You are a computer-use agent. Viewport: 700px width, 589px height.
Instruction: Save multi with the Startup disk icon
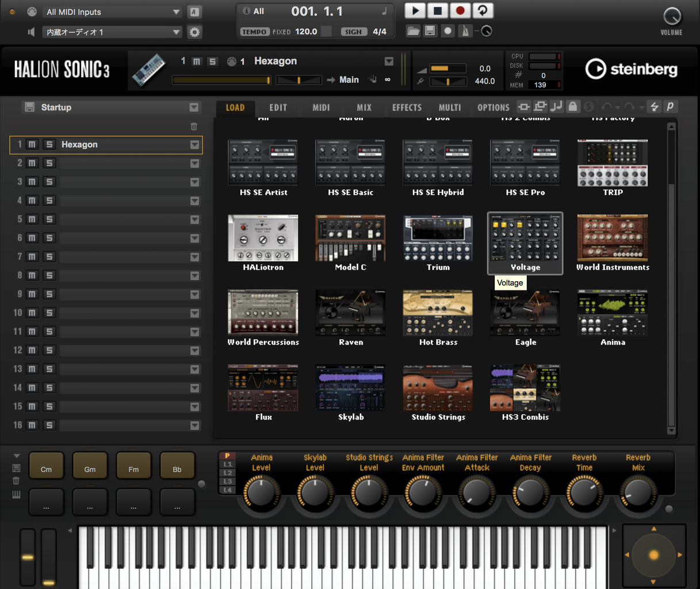[29, 107]
